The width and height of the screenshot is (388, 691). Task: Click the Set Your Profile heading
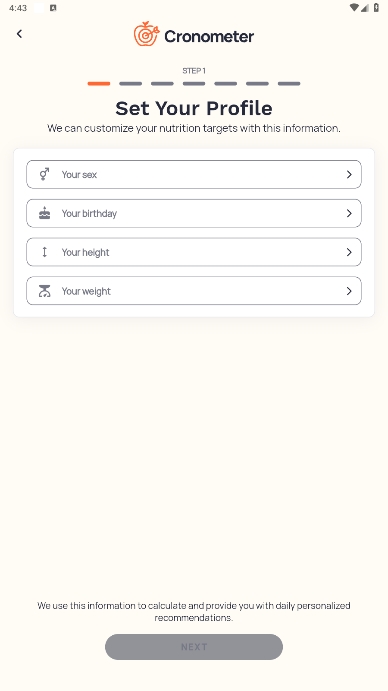194,108
